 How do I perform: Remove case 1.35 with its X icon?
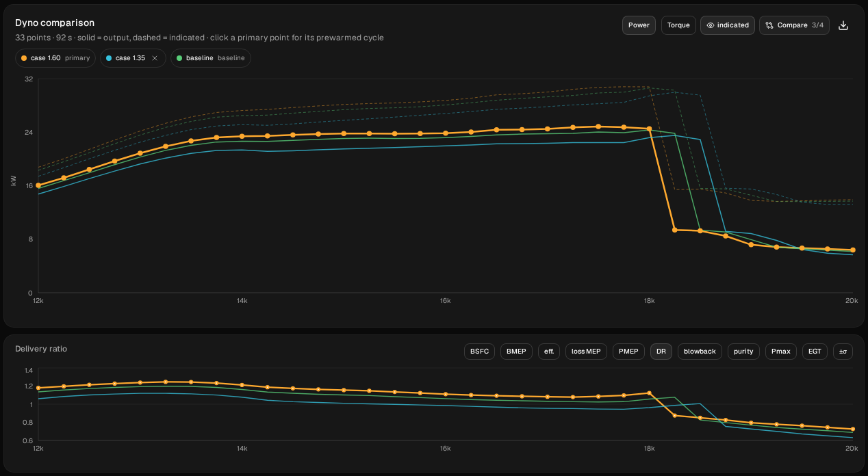point(155,58)
